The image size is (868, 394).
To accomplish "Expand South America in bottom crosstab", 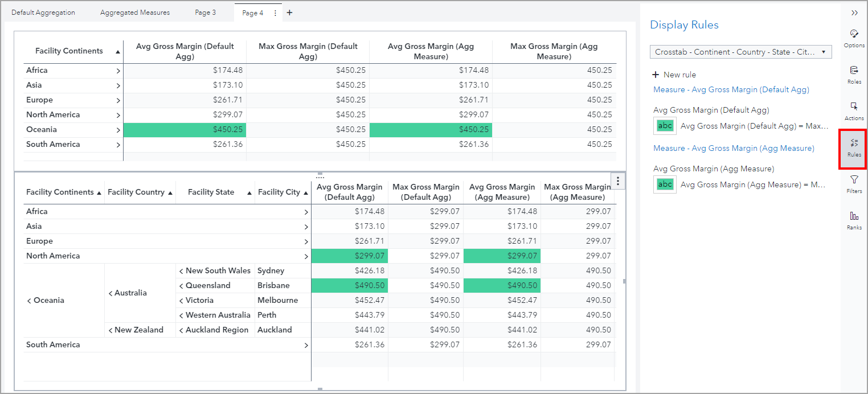I will (306, 344).
